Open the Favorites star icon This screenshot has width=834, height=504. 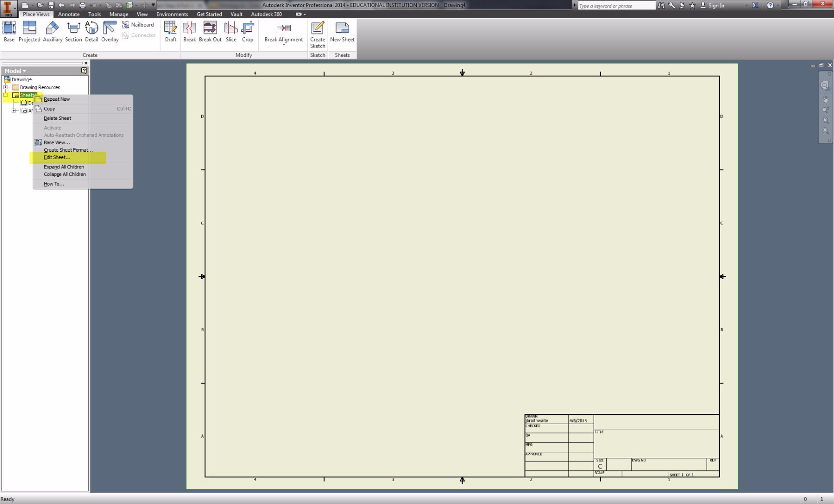pos(692,6)
